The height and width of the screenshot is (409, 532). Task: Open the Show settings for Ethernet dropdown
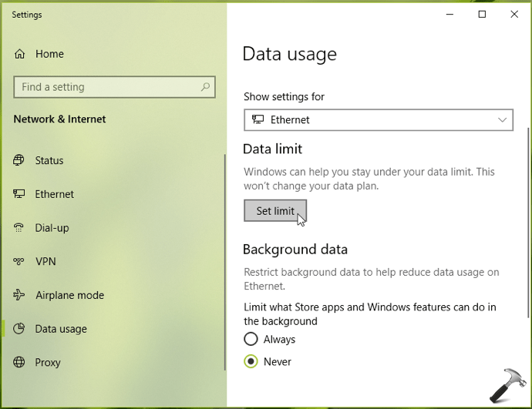(x=379, y=120)
